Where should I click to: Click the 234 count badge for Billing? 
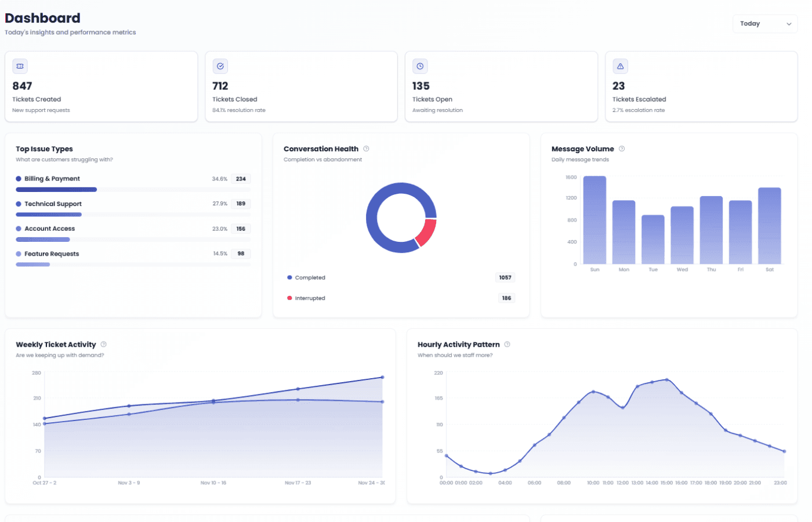point(240,179)
